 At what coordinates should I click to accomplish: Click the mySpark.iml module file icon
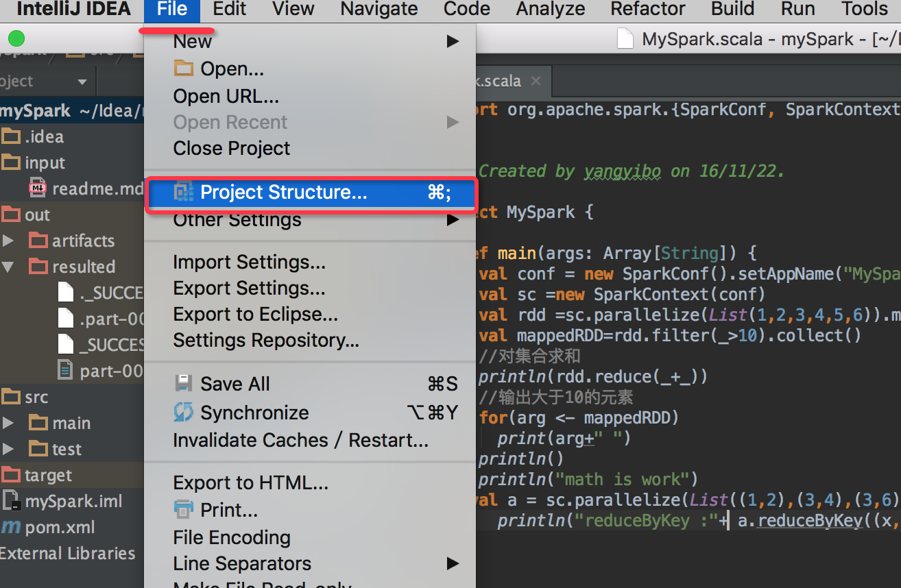point(12,501)
